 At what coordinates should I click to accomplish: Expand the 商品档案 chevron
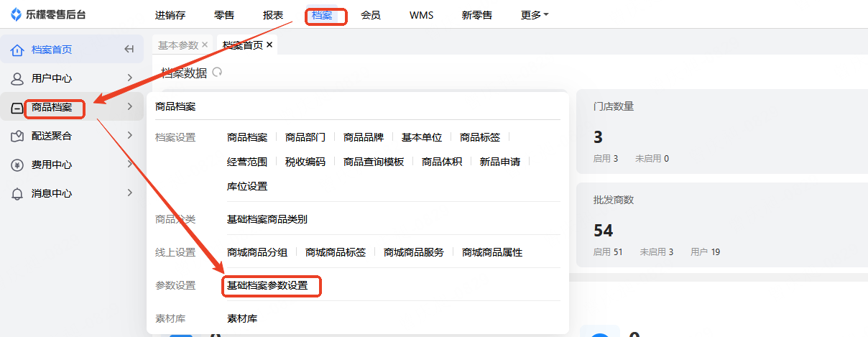(x=130, y=106)
